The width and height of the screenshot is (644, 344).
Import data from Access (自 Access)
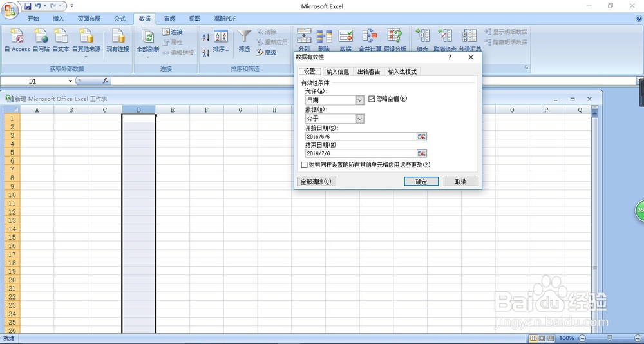tap(17, 41)
